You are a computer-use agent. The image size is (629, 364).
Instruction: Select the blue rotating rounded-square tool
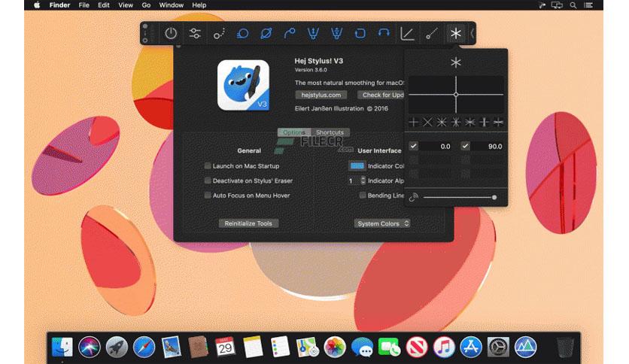tap(360, 33)
